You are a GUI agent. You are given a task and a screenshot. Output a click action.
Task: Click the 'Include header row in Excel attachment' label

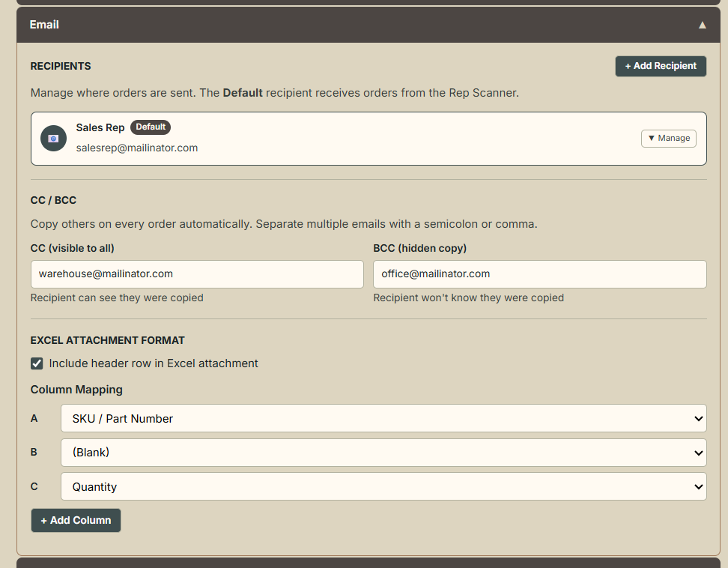pos(154,363)
